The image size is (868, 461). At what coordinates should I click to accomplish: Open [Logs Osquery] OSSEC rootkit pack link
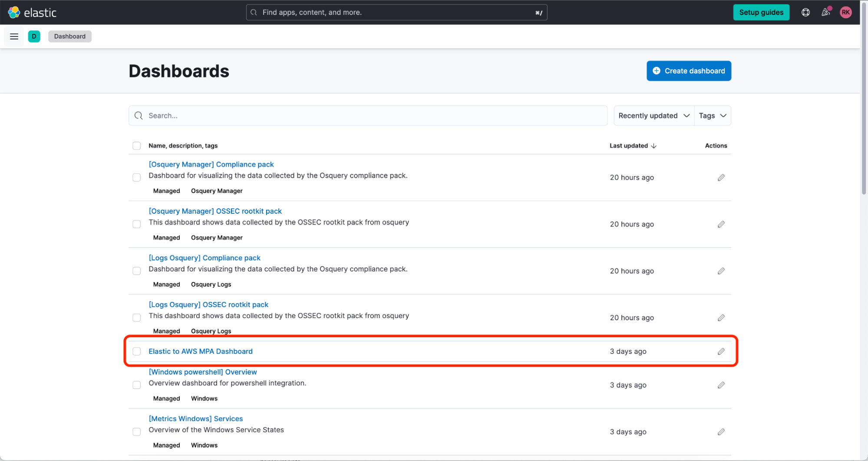208,305
